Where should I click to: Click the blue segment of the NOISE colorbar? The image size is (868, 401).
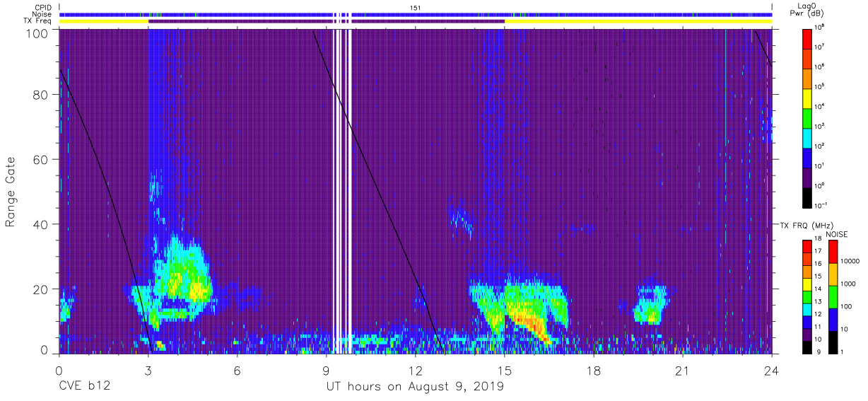coord(833,320)
